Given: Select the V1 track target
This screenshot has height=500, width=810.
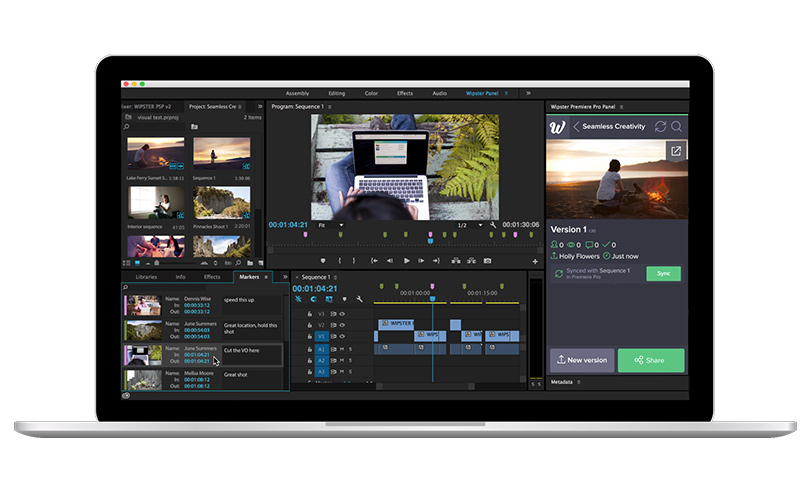Looking at the screenshot, I should 321,336.
